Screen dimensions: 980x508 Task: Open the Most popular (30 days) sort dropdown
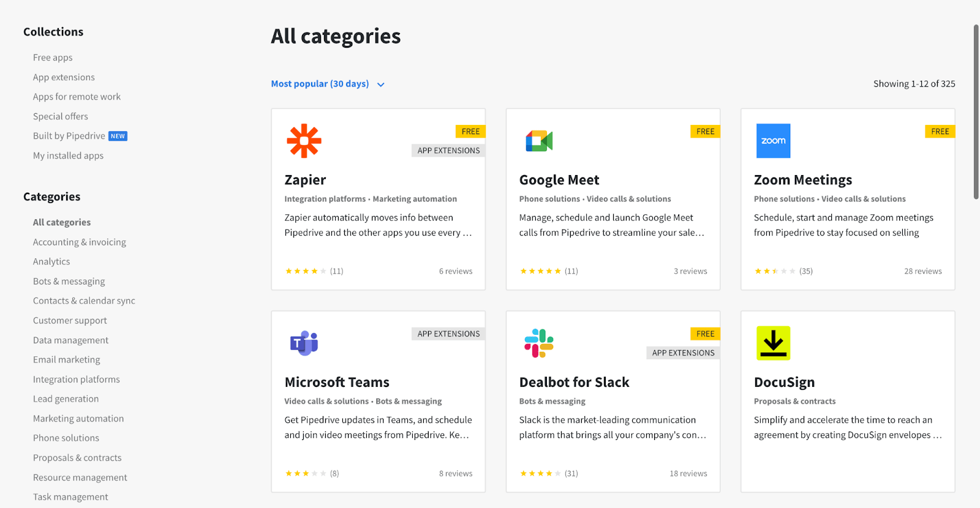coord(328,84)
